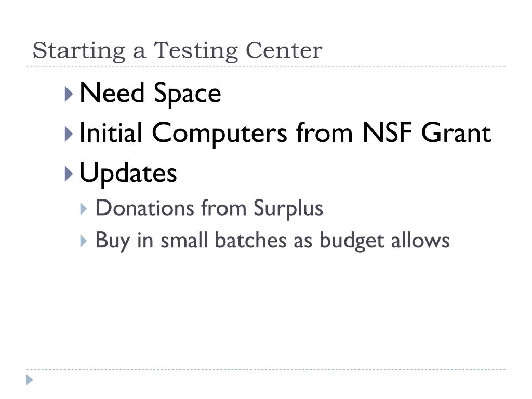
Task: Click the word Computers in the second bullet
Action: coord(220,134)
